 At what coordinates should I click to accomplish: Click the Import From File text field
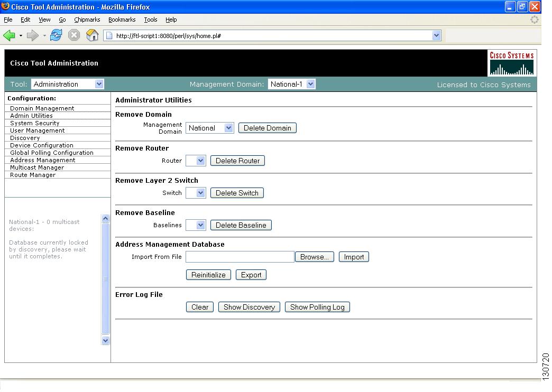coord(240,257)
